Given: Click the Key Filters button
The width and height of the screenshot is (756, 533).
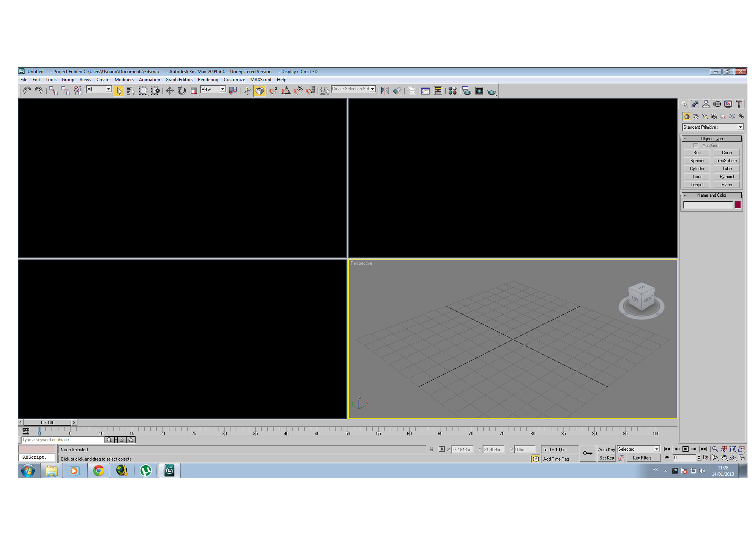Looking at the screenshot, I should pos(644,458).
